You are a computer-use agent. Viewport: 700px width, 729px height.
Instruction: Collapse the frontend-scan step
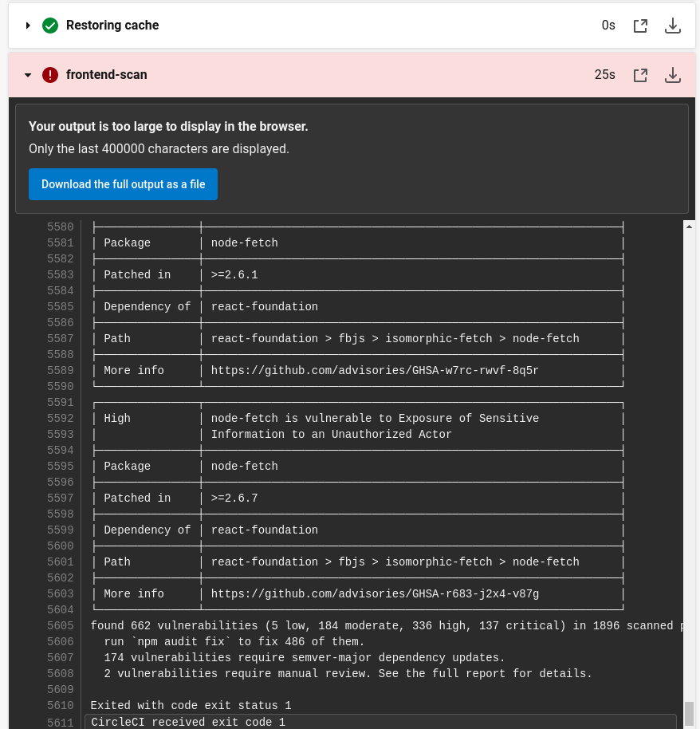point(28,75)
